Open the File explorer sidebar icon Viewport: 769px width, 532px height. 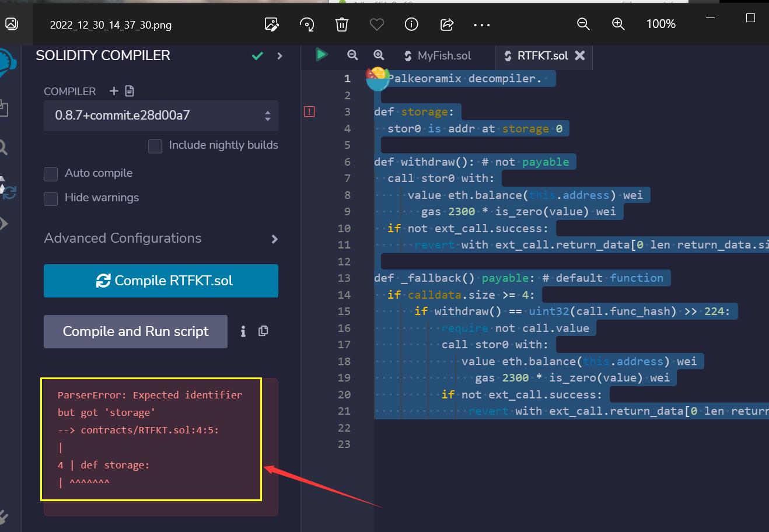click(4, 108)
